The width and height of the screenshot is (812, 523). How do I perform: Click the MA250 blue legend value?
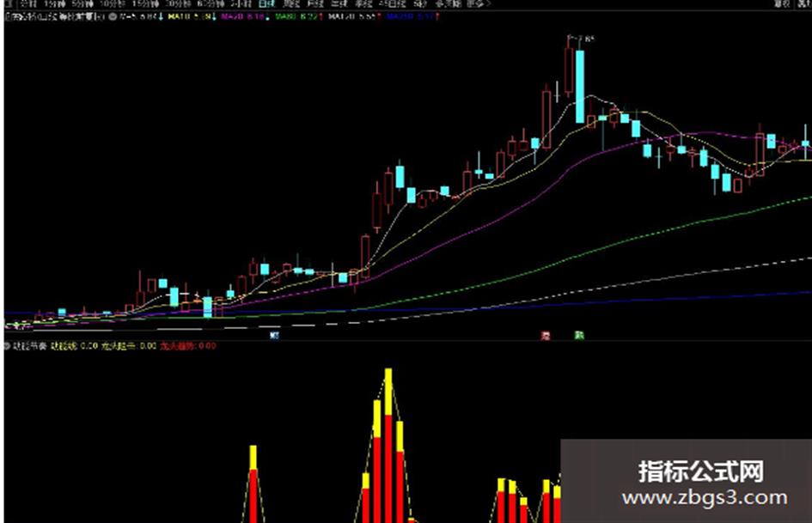(x=411, y=16)
